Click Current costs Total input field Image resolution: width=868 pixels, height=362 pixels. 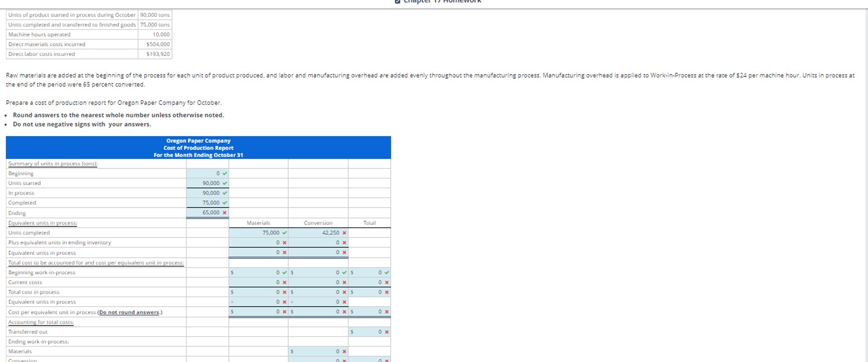pyautogui.click(x=369, y=282)
